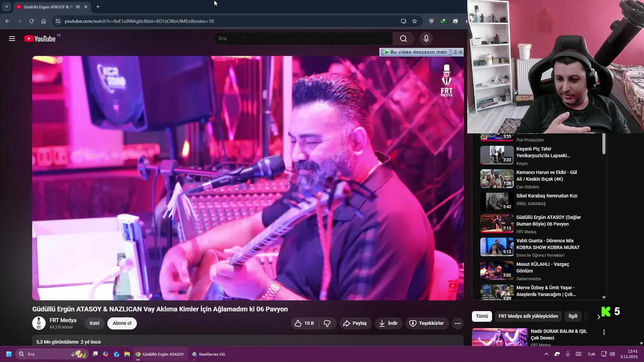This screenshot has width=644, height=362.
Task: Open the tab search dropdown arrow
Action: 7,7
